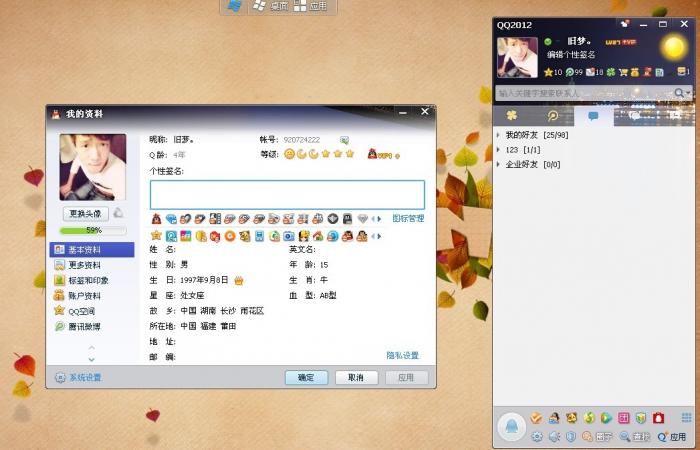
Task: Click the personal signature text box
Action: (287, 195)
